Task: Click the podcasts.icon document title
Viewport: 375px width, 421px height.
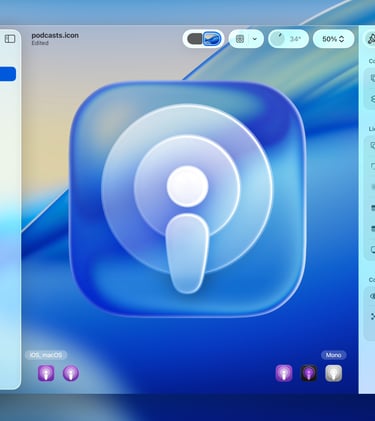Action: (55, 35)
